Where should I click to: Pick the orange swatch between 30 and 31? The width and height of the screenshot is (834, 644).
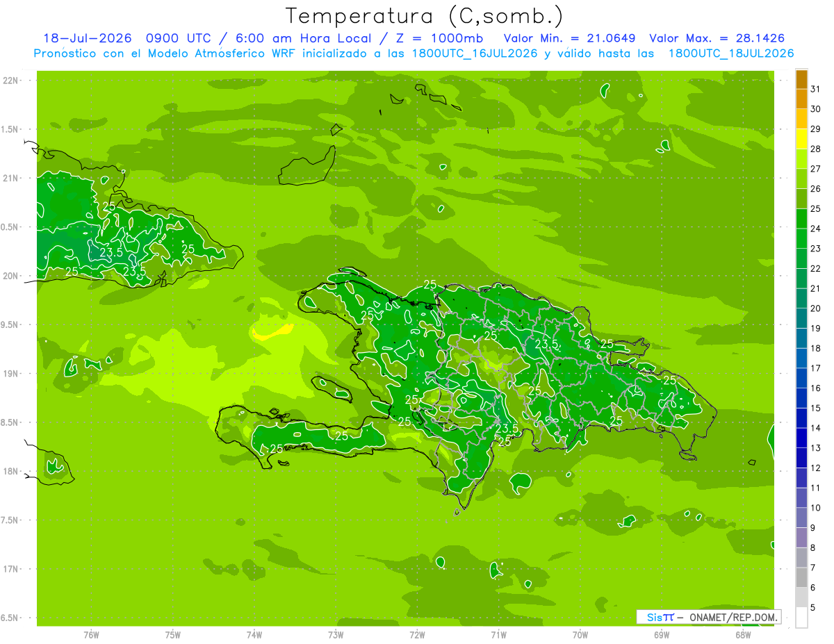click(801, 99)
